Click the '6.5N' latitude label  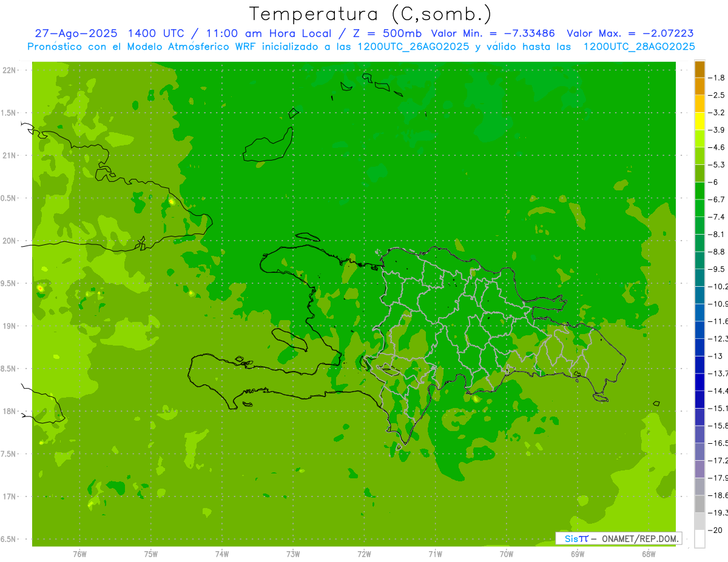coord(8,539)
